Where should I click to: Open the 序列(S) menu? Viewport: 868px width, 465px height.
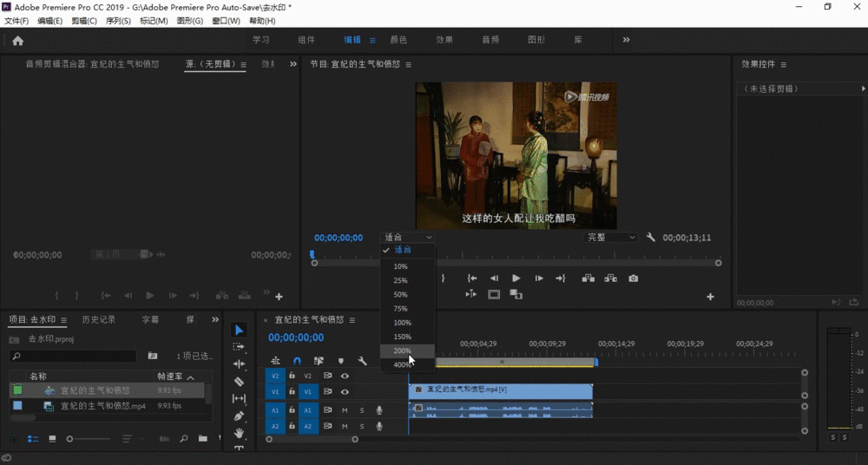pos(118,21)
